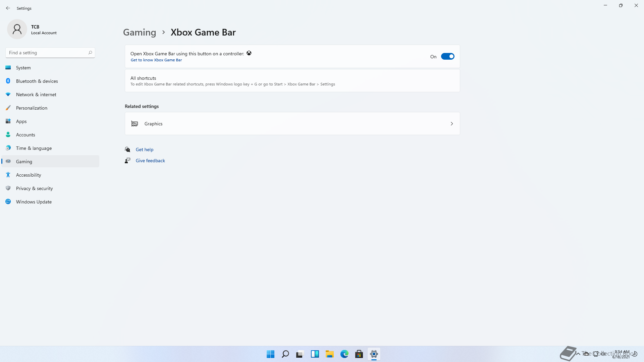Click the Apps icon in sidebar
The width and height of the screenshot is (644, 362).
pos(8,121)
